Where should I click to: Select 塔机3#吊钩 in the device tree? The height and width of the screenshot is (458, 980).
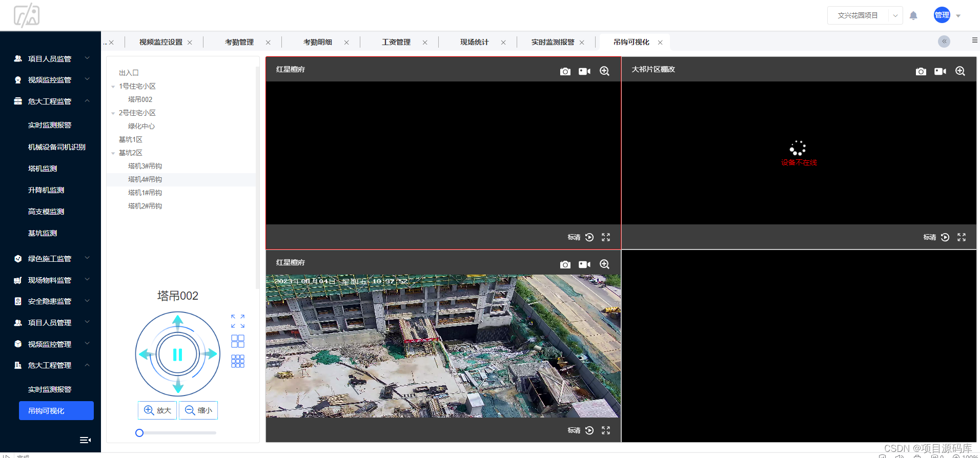click(x=145, y=166)
